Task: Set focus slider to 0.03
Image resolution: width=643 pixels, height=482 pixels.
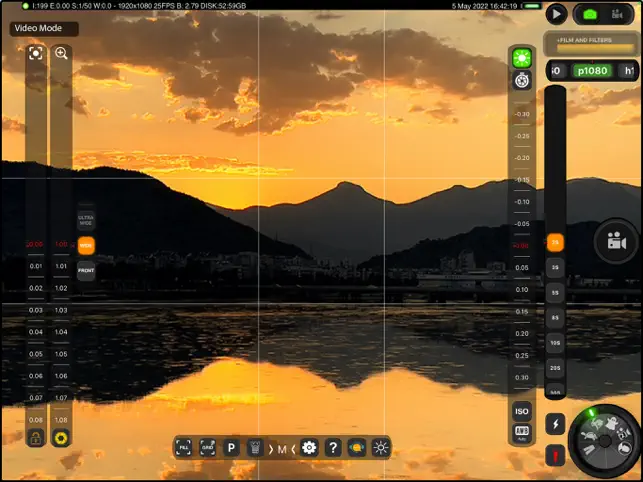Action: (36, 310)
